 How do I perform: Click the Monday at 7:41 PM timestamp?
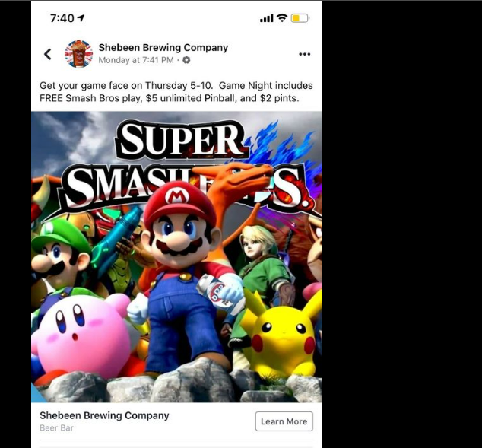click(x=136, y=60)
